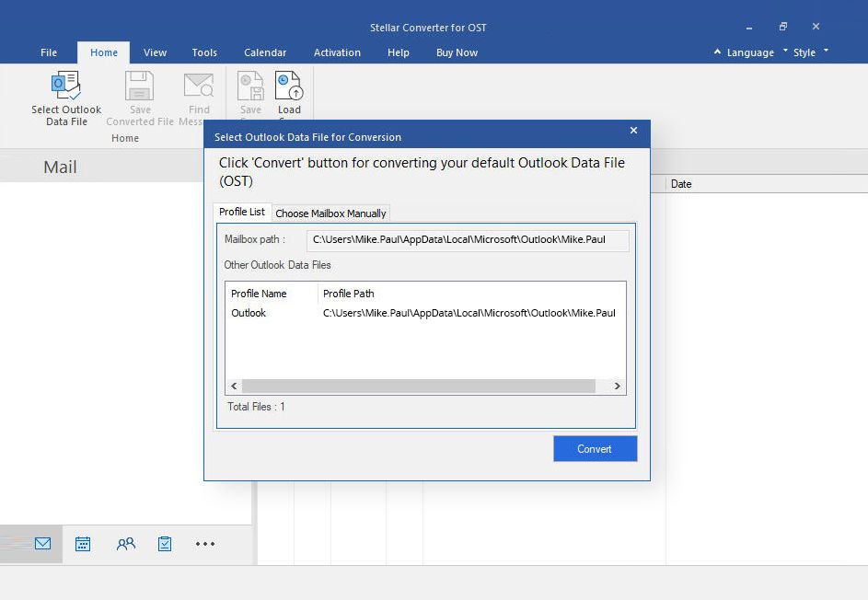Open the File menu
The height and width of the screenshot is (600, 868).
click(x=49, y=52)
